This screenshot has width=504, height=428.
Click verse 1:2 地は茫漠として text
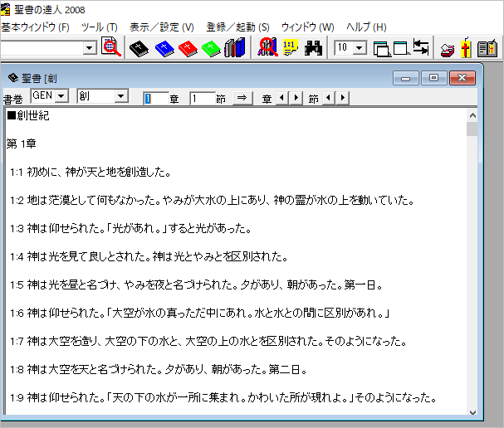[212, 201]
